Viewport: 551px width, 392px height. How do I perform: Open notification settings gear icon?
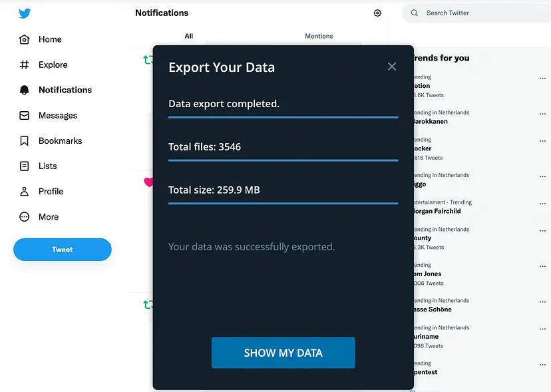(377, 13)
